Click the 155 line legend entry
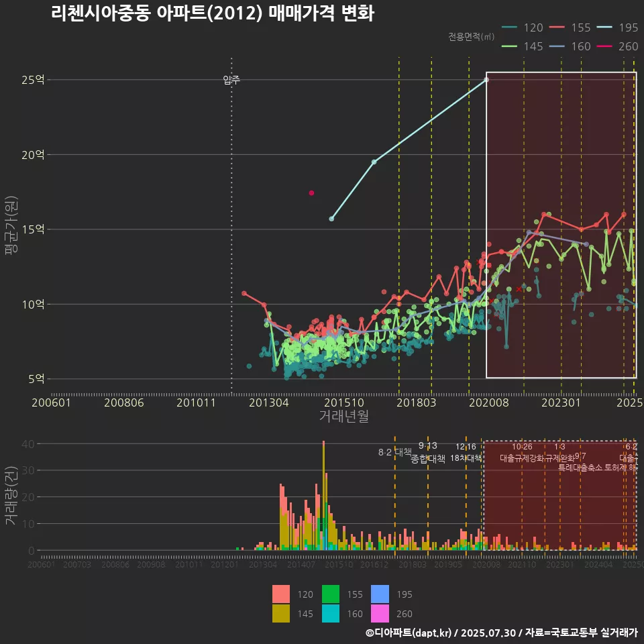The height and width of the screenshot is (644, 644). click(570, 28)
